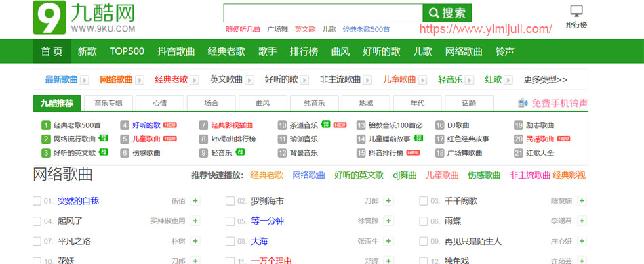
Task: Click the play arrow beside 经典老歌 category
Action: (x=195, y=80)
